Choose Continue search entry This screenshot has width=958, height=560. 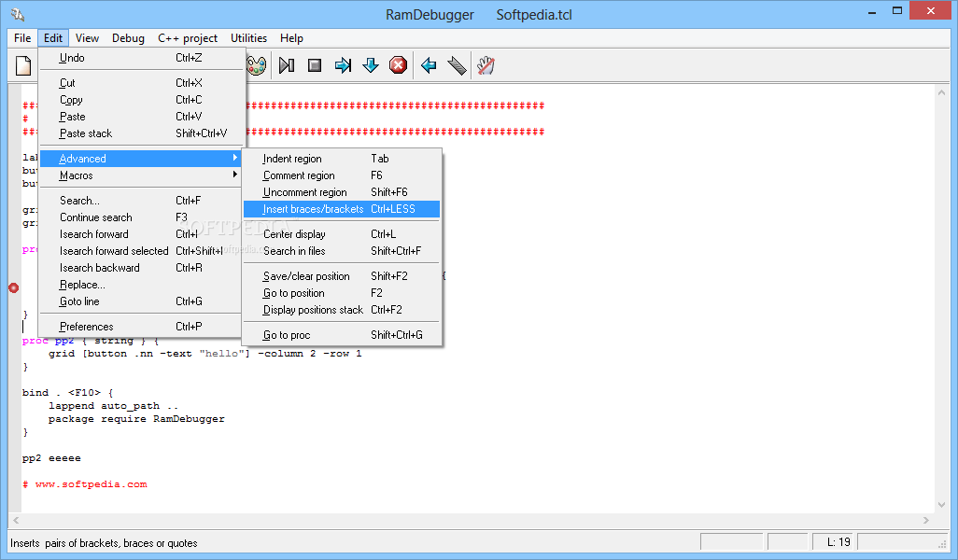click(140, 217)
